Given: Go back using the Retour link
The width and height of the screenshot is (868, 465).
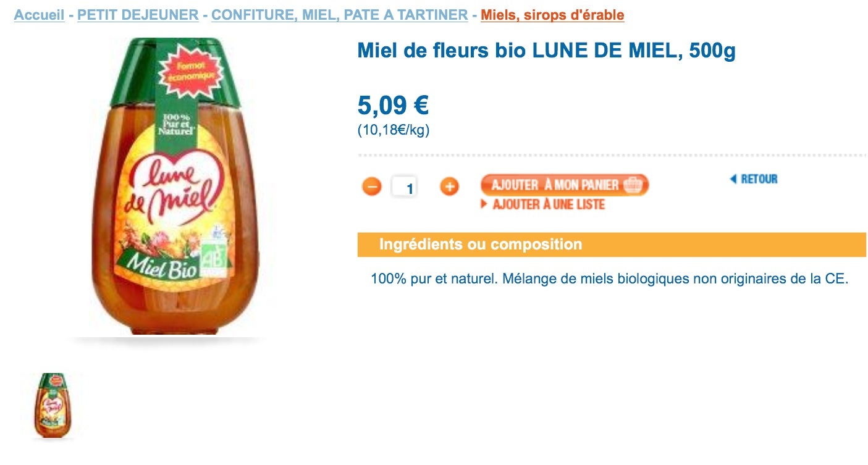Looking at the screenshot, I should point(759,179).
